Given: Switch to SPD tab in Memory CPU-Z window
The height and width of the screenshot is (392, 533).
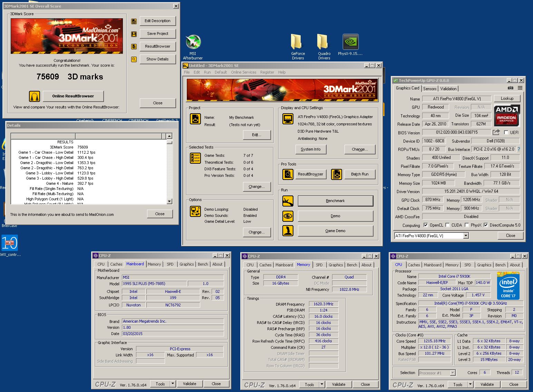Looking at the screenshot, I should pos(319,265).
